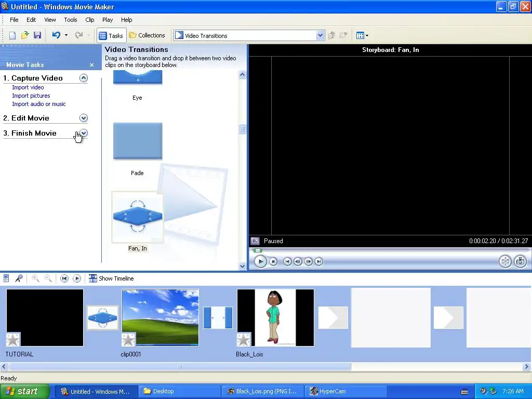This screenshot has width=532, height=399.
Task: Click the Play Storyboard icon
Action: click(77, 278)
